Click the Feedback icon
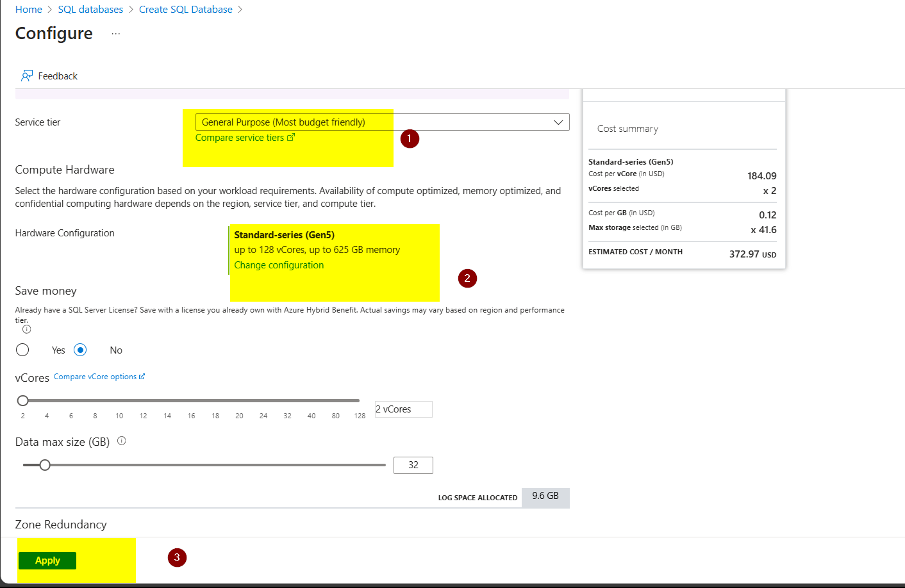This screenshot has height=588, width=905. 27,75
